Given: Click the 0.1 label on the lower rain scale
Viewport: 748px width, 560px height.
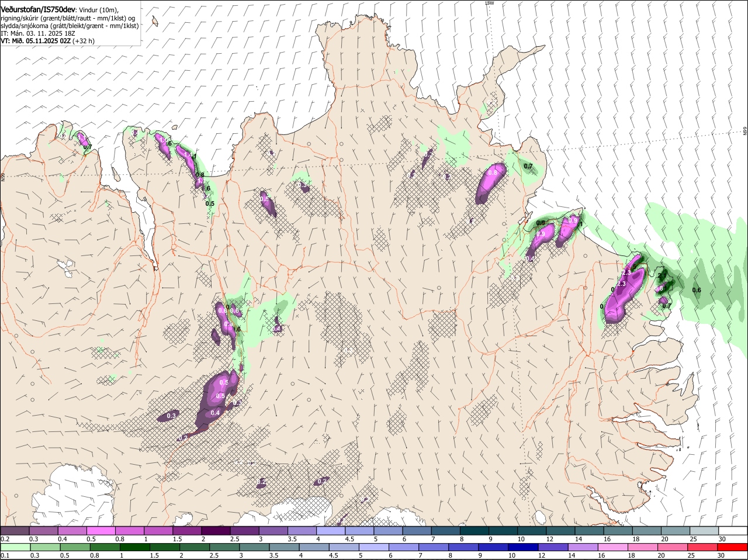Looking at the screenshot, I should pos(5,555).
